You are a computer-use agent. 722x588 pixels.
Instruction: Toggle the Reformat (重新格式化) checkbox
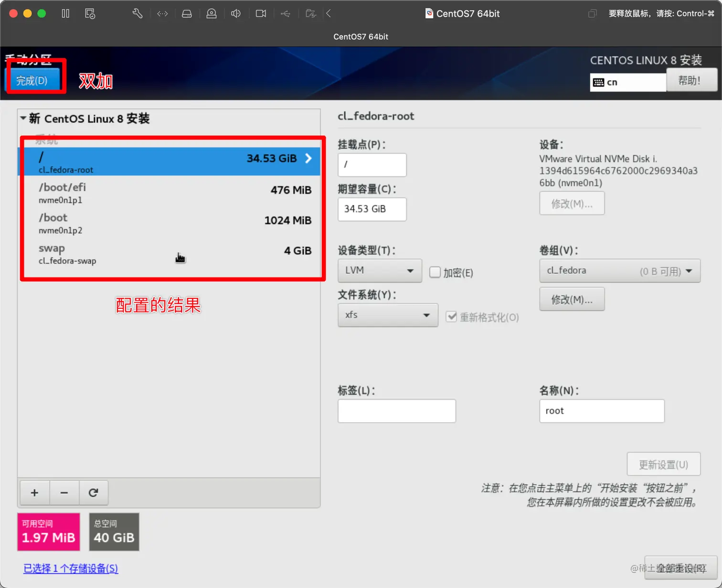click(x=451, y=317)
